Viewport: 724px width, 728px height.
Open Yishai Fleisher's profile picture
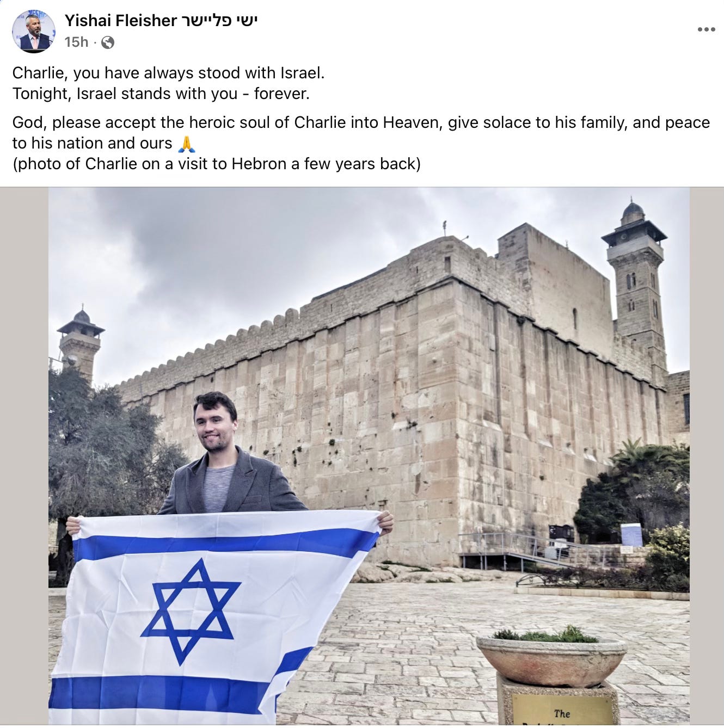point(34,31)
